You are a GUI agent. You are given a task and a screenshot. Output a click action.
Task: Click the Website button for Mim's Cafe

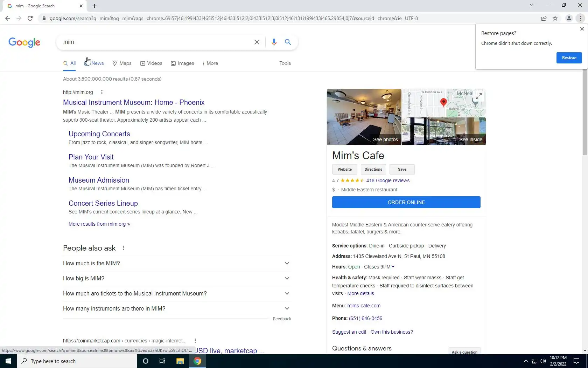tap(345, 170)
